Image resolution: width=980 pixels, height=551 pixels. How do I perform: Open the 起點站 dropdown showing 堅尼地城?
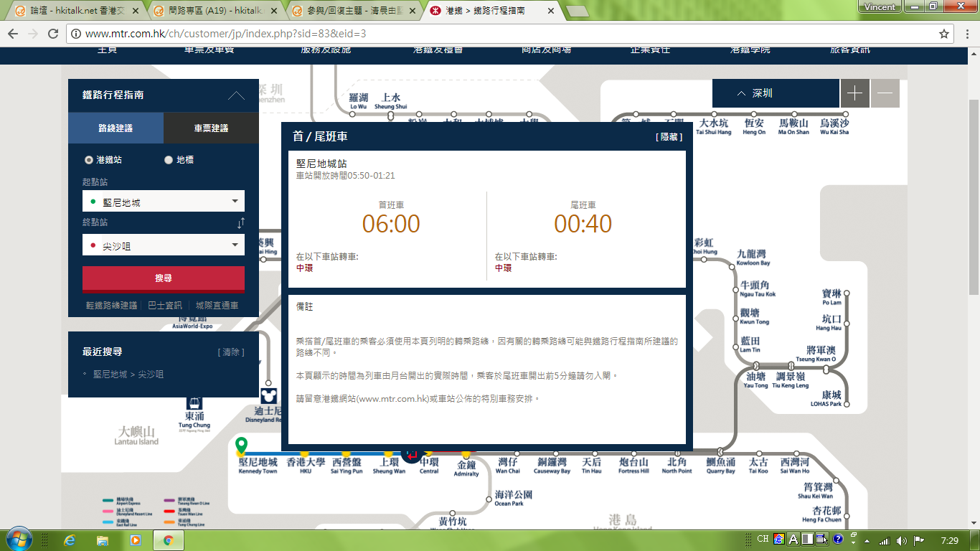pyautogui.click(x=164, y=202)
